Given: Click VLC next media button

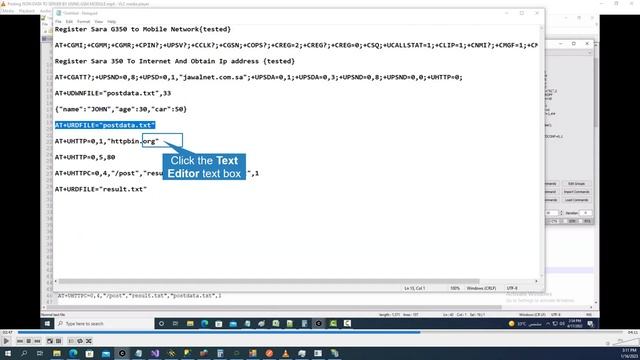Looking at the screenshot, I should click(37, 341).
